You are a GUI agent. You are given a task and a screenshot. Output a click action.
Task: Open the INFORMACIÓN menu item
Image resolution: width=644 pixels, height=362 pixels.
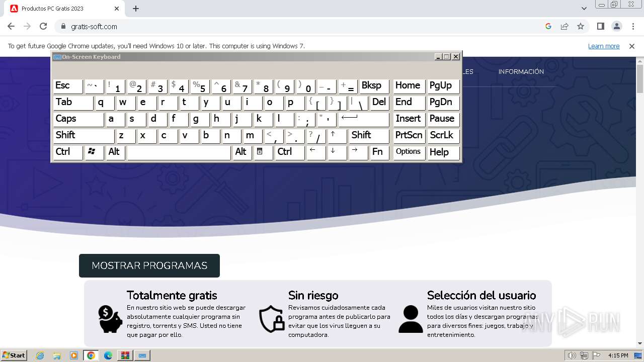(x=521, y=72)
